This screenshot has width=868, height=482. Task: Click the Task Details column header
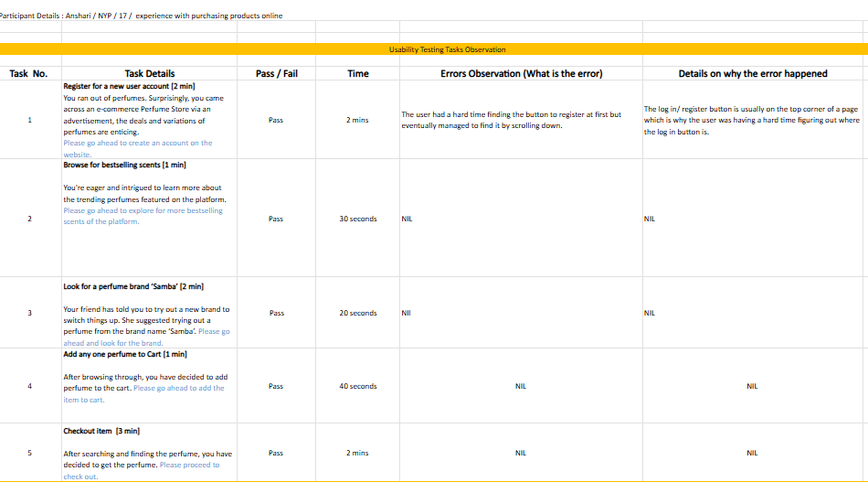(x=149, y=73)
